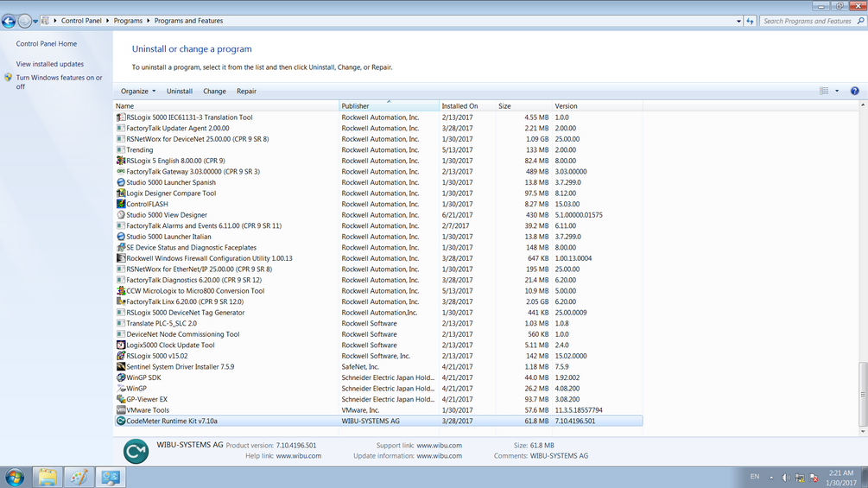Open View installed updates link
The image size is (868, 488).
(x=50, y=64)
